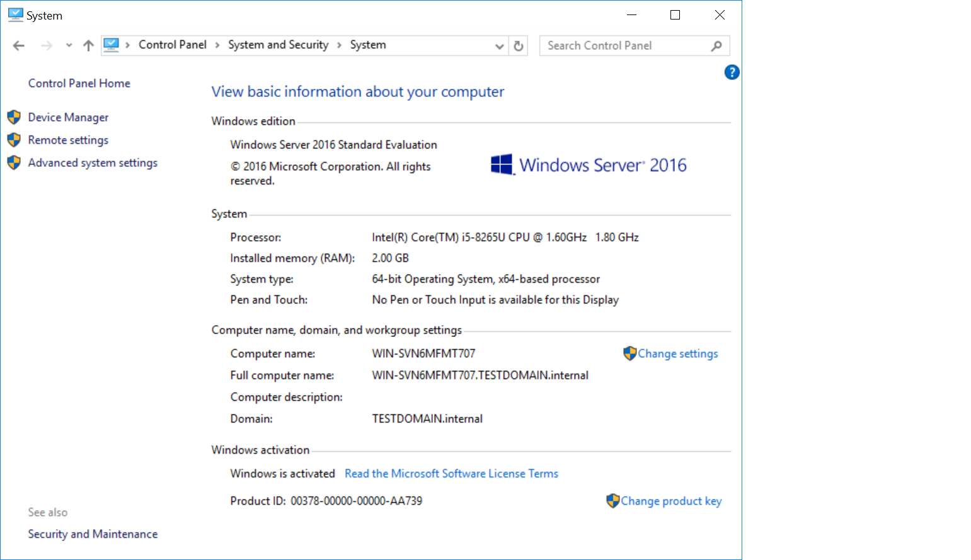Image resolution: width=971 pixels, height=560 pixels.
Task: Open Advanced system settings
Action: 93,163
